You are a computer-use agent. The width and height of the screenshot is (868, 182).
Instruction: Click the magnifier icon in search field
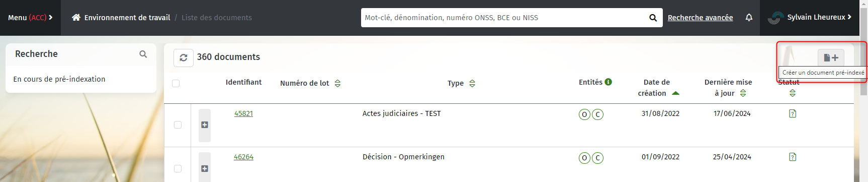(x=653, y=18)
